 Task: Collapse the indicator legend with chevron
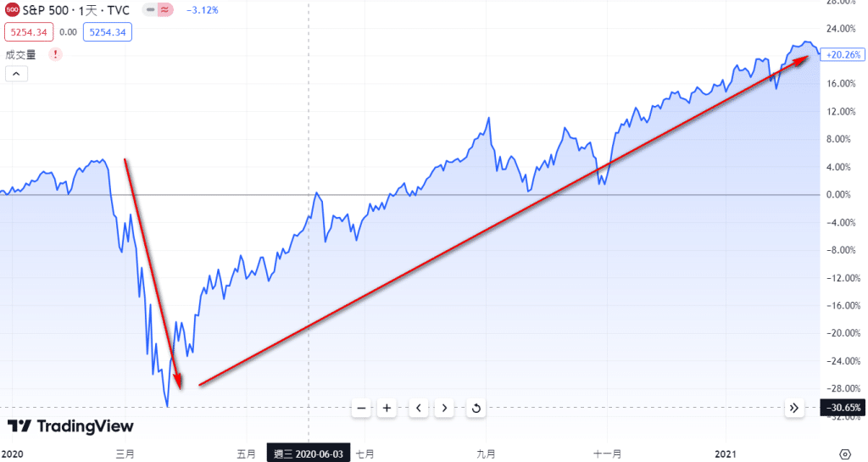coord(17,74)
